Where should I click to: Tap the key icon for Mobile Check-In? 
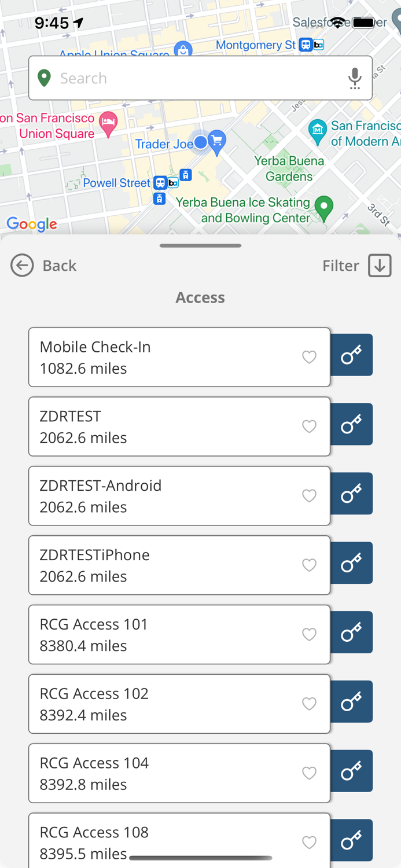(x=352, y=355)
